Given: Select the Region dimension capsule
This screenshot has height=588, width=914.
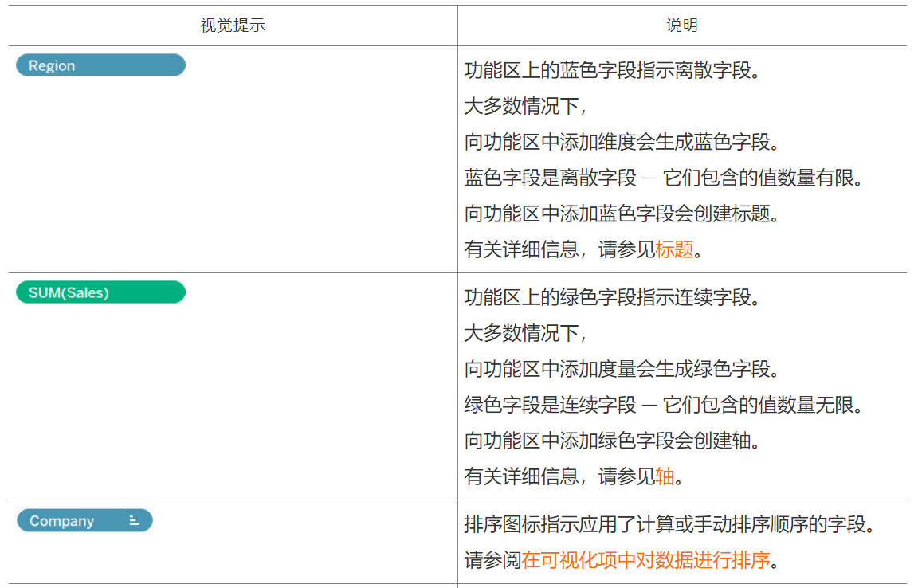Looking at the screenshot, I should [x=100, y=65].
